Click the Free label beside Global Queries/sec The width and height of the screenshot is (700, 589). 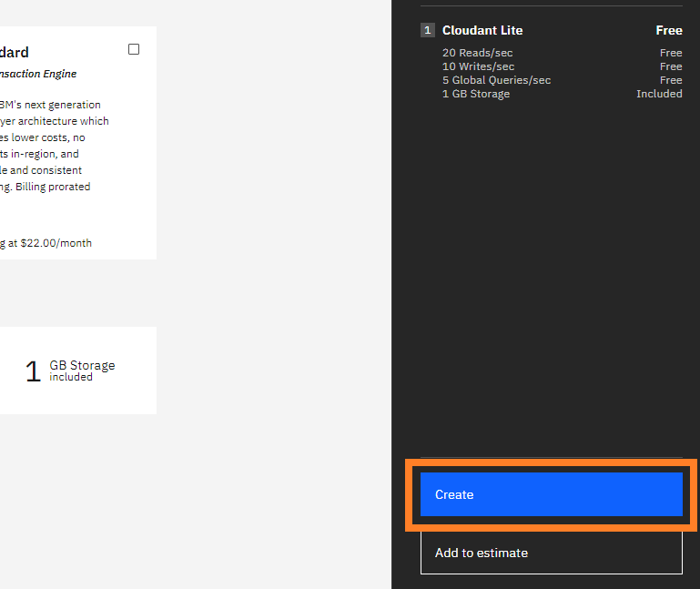pos(671,80)
